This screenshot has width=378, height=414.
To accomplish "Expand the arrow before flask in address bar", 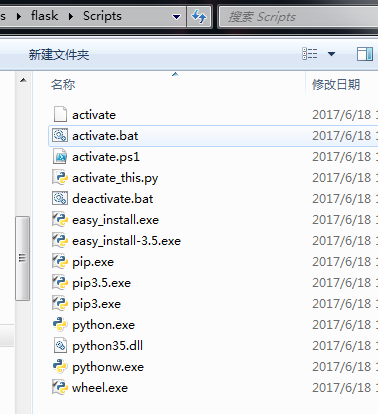I will [19, 16].
